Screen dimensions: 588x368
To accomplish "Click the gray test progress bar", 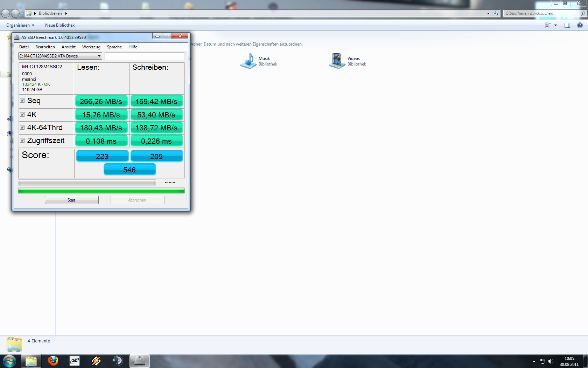I will (x=87, y=183).
